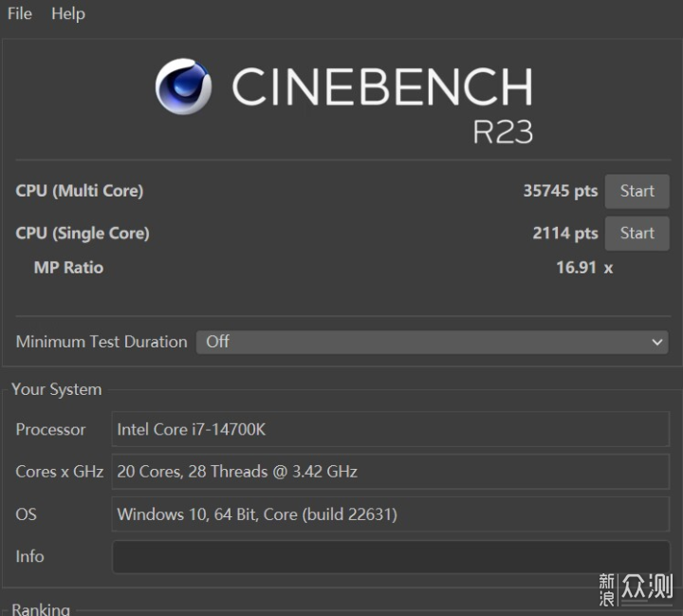Open the Help menu
The width and height of the screenshot is (683, 616).
68,14
